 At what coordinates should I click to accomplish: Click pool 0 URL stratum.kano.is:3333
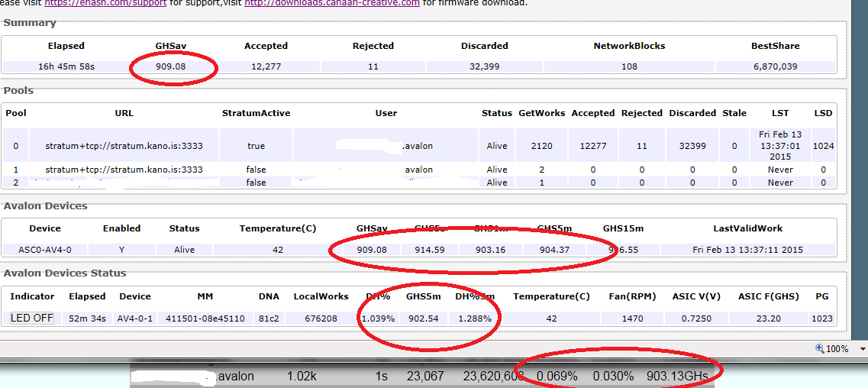[124, 146]
